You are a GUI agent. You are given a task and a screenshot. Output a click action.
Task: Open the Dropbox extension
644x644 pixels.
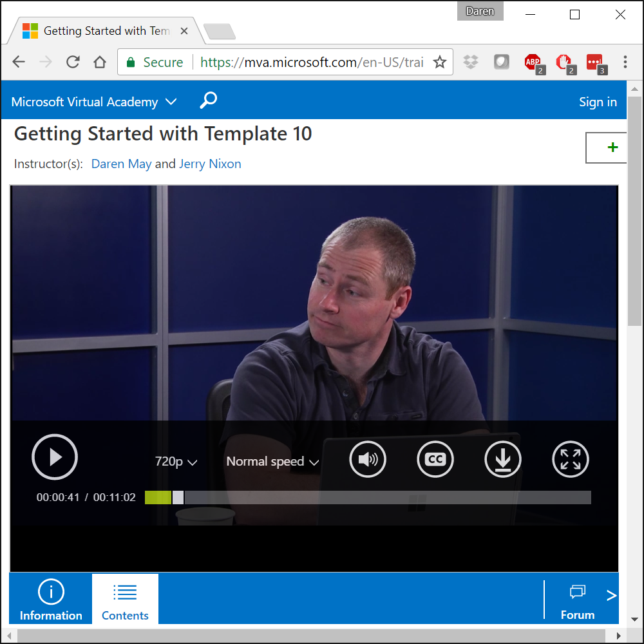471,62
